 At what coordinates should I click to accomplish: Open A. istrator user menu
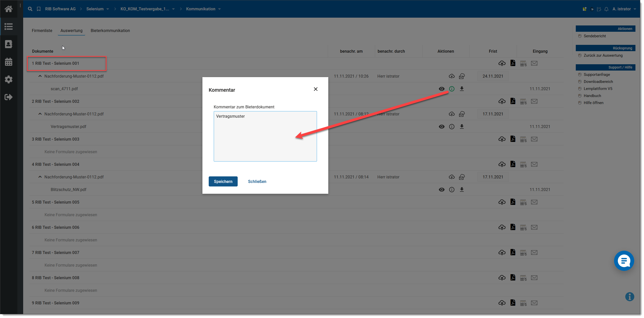(624, 9)
